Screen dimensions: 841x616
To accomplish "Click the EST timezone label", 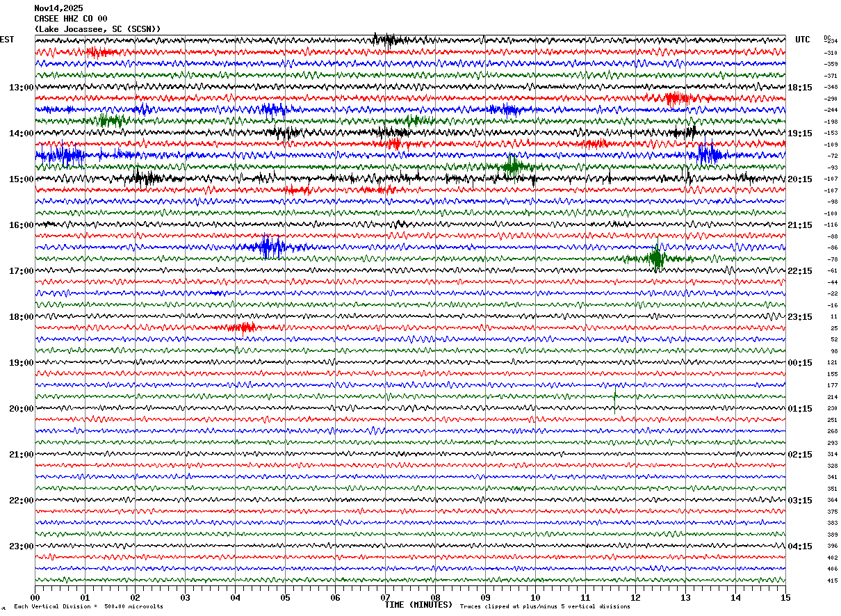I will click(7, 40).
